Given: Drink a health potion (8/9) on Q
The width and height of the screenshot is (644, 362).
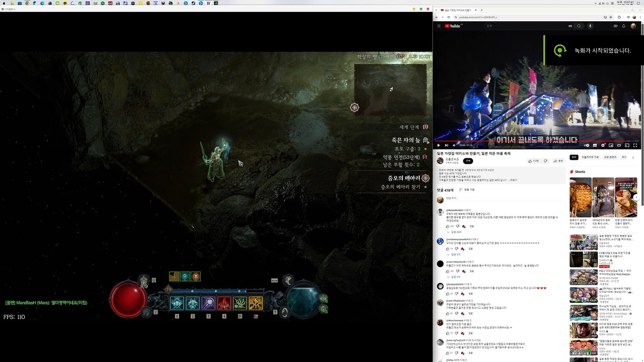Looking at the screenshot, I should click(x=144, y=281).
